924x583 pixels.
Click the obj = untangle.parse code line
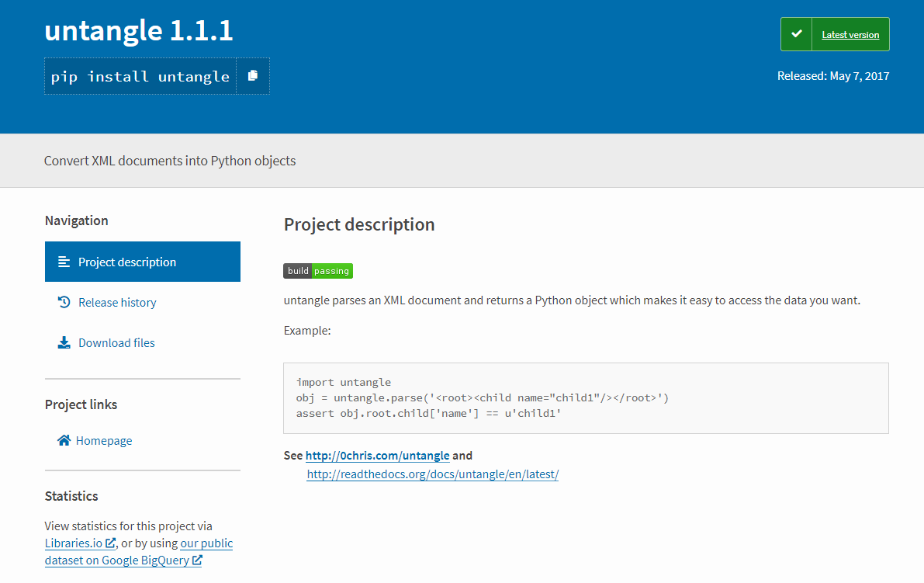pos(483,398)
